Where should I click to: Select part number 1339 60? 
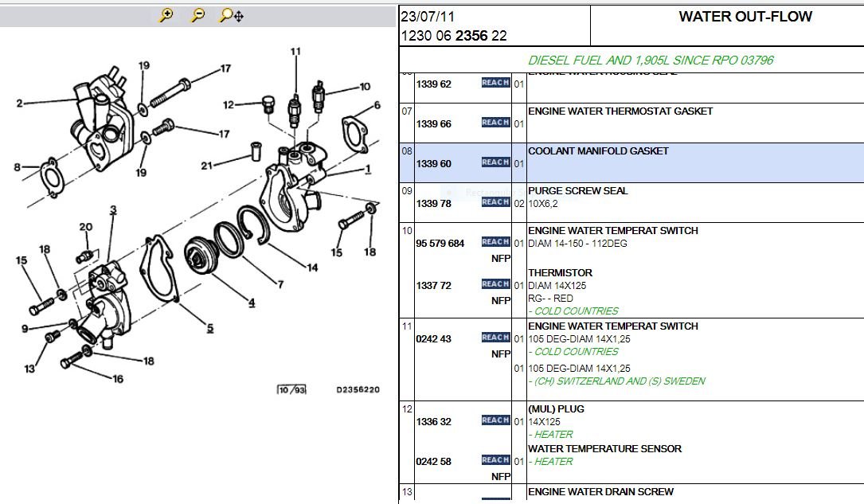click(x=434, y=163)
